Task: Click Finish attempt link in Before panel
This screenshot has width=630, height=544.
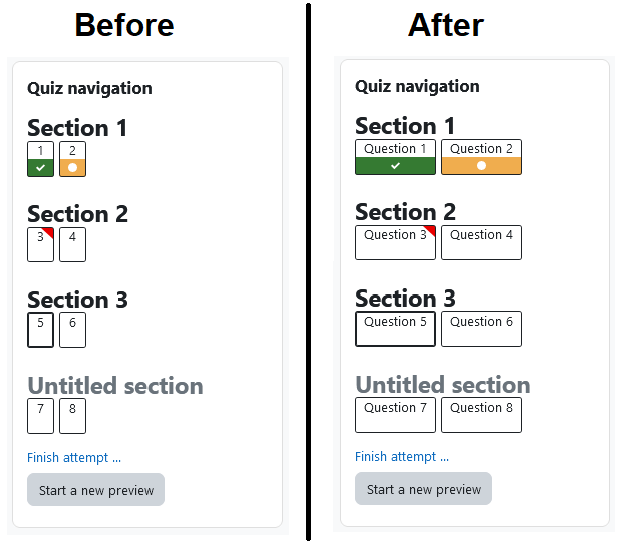Action: point(74,458)
